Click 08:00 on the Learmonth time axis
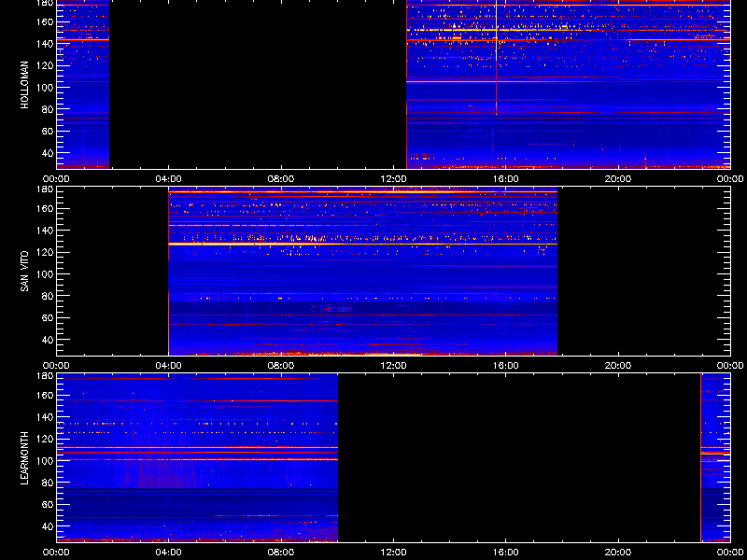The height and width of the screenshot is (560, 747). coord(281,553)
